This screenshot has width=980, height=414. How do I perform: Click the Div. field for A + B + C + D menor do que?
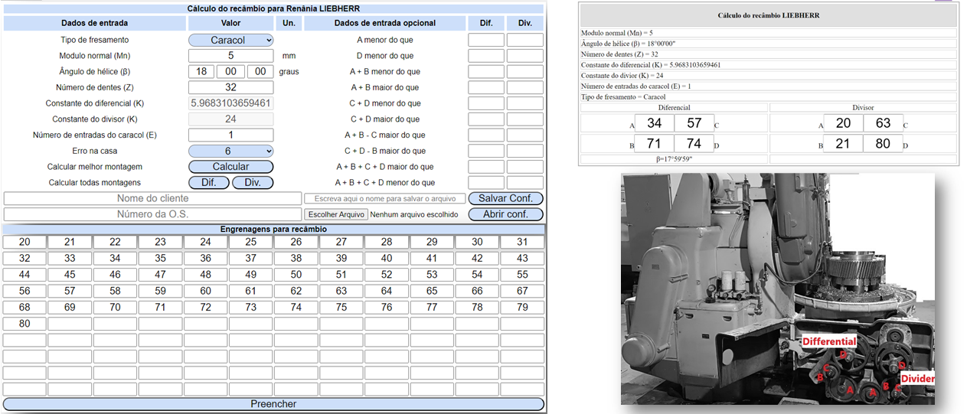pyautogui.click(x=525, y=183)
